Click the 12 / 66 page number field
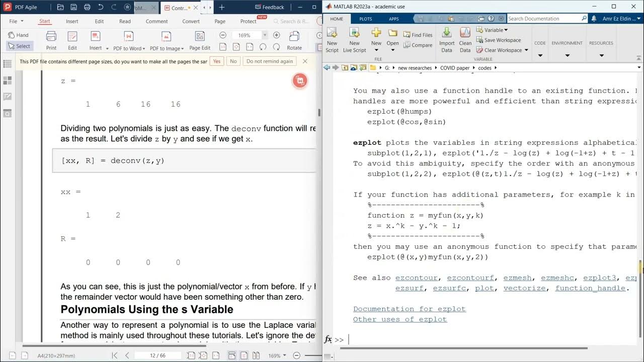The image size is (644, 362). (157, 355)
